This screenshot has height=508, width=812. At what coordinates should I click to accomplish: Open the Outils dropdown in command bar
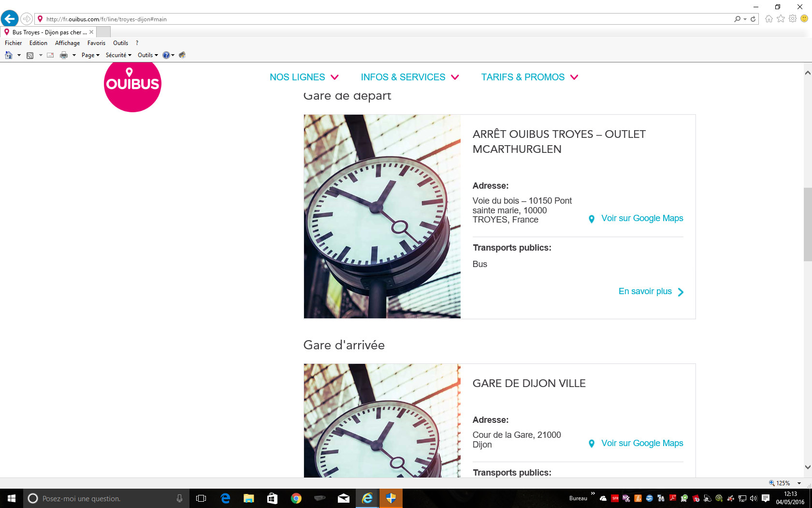pyautogui.click(x=148, y=55)
